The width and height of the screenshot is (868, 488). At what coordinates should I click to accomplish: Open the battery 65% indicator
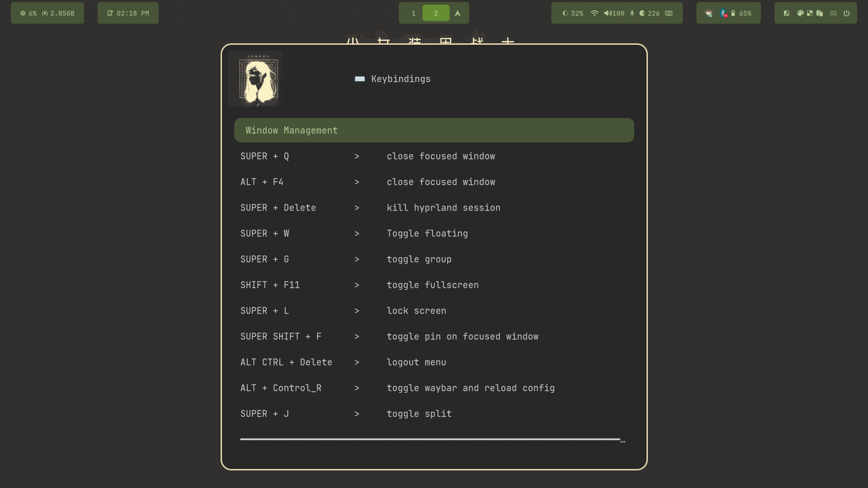click(x=741, y=13)
